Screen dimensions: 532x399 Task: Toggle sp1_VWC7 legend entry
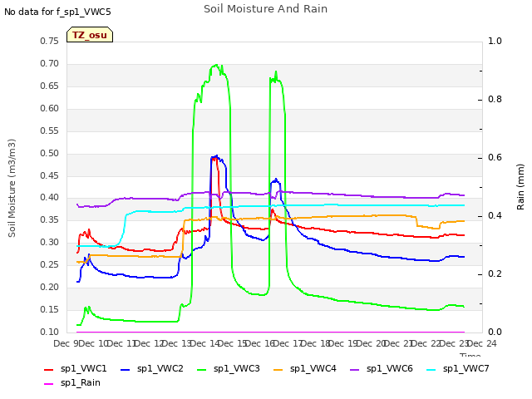tap(458, 369)
